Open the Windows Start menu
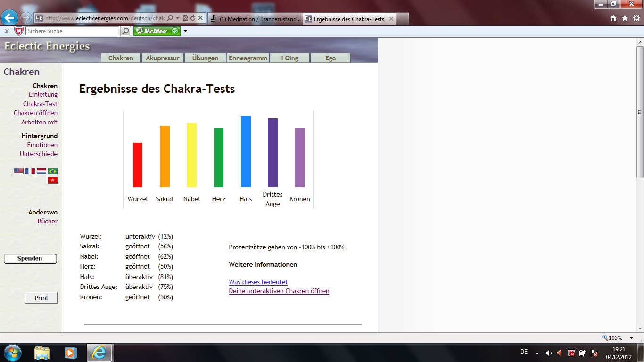Screen dimensions: 644x362 click(x=12, y=353)
